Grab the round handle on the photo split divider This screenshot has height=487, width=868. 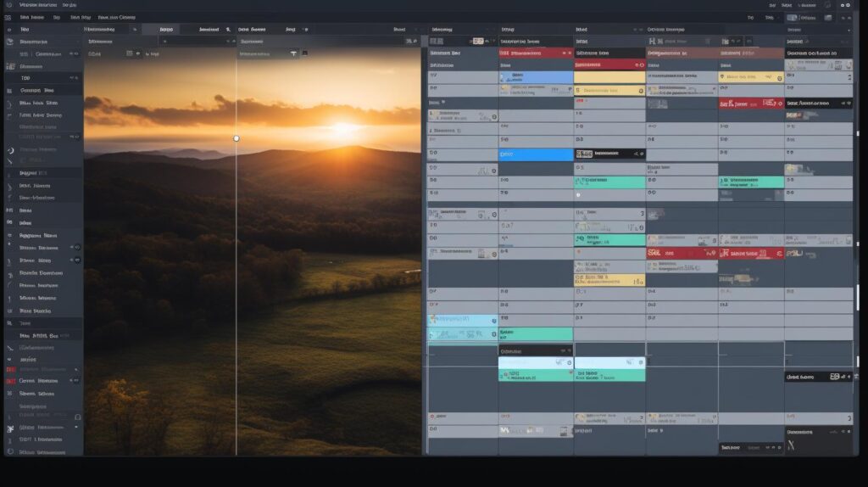click(x=236, y=138)
